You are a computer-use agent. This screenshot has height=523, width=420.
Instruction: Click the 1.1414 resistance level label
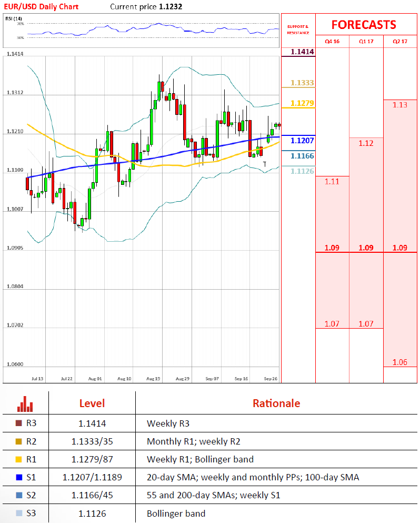point(302,52)
